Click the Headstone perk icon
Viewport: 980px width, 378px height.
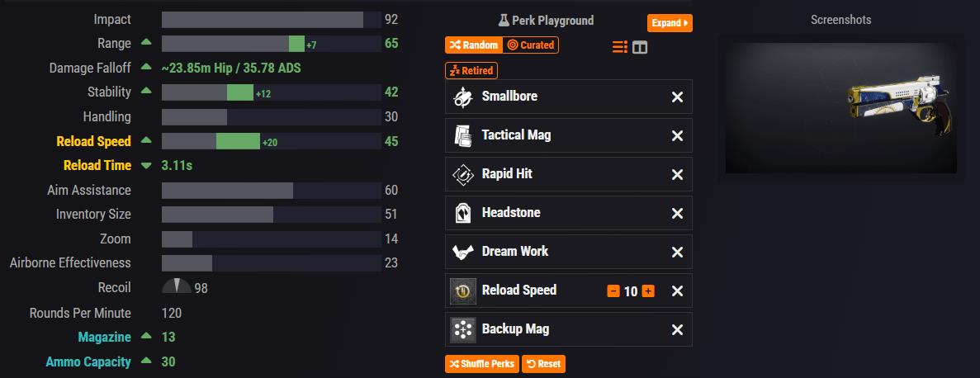click(462, 213)
